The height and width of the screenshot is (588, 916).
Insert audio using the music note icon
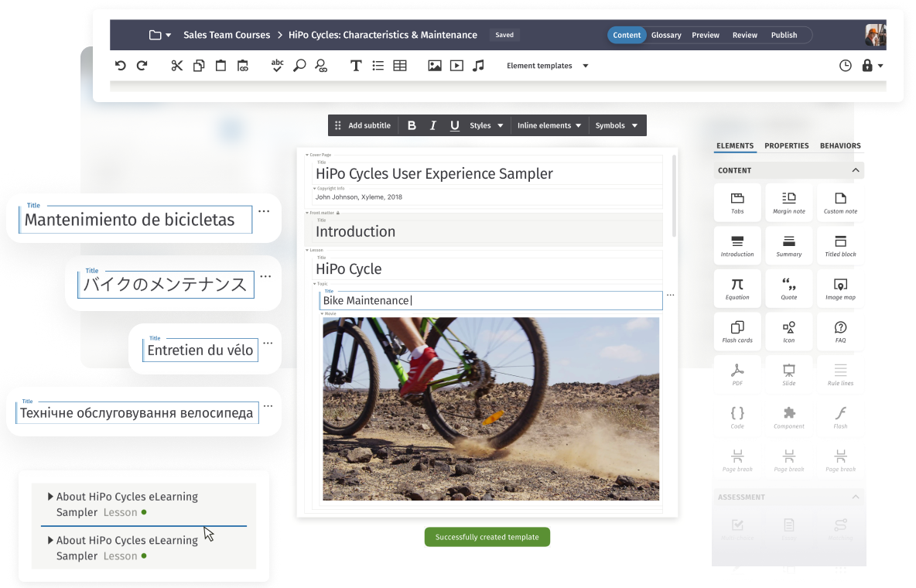pyautogui.click(x=478, y=66)
